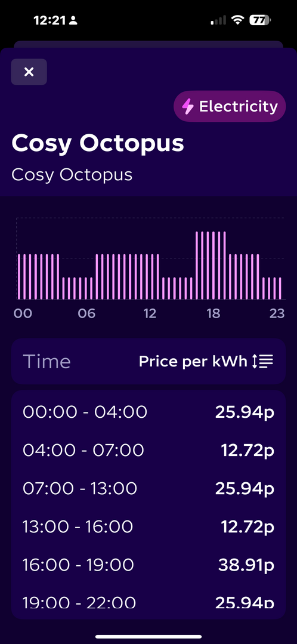This screenshot has width=297, height=644.
Task: Select the 19:00 - 22:00 rate row
Action: 148,602
